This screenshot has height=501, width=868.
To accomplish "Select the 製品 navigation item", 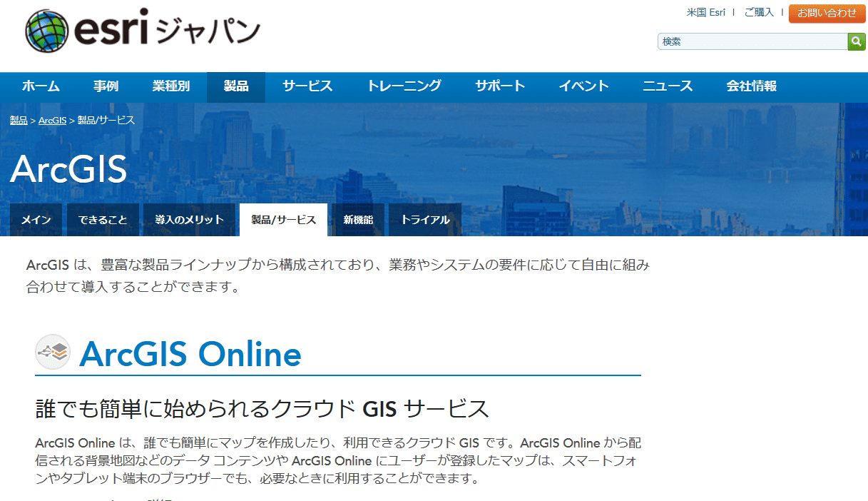I will tap(236, 86).
